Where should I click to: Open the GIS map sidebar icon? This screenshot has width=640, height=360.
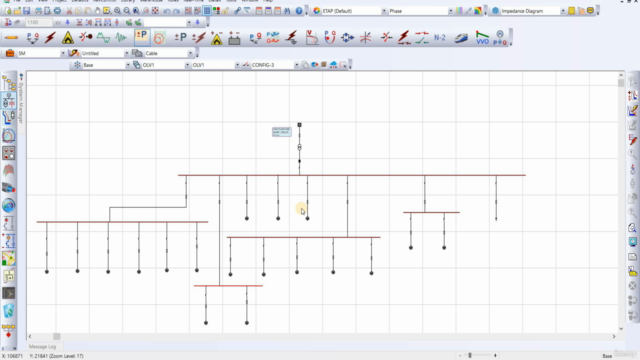(9, 258)
